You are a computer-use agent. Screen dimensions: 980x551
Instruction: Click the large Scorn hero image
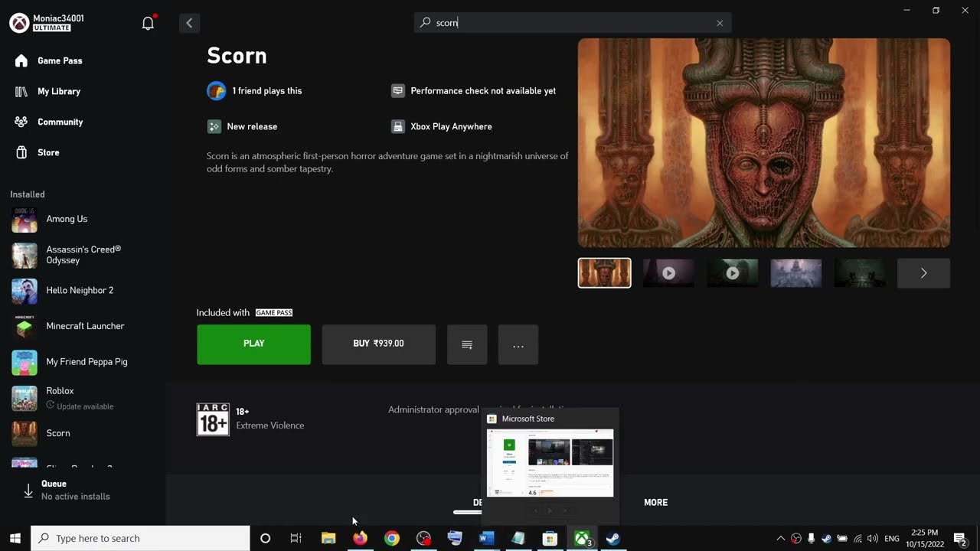tap(764, 143)
